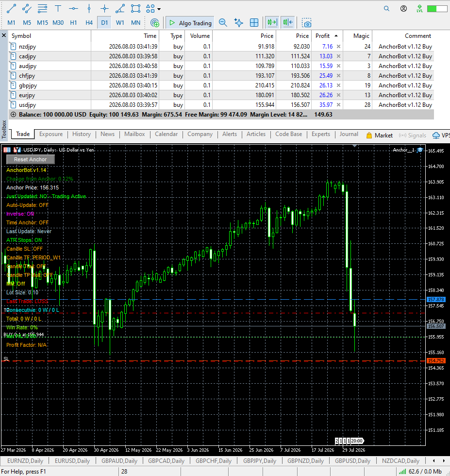Click the Reset Anchor button
Viewport: 450px width, 476px height.
pos(31,159)
